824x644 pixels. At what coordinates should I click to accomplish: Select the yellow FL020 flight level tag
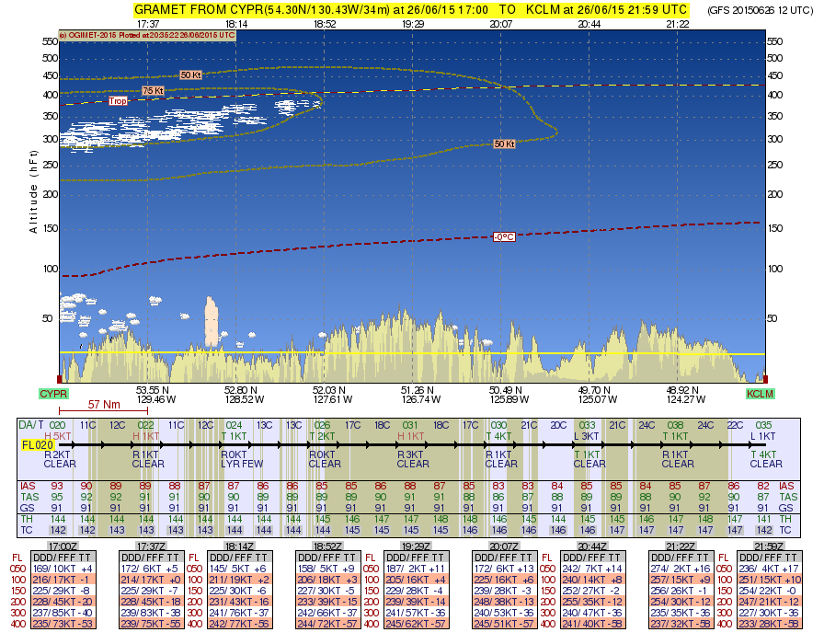(36, 444)
